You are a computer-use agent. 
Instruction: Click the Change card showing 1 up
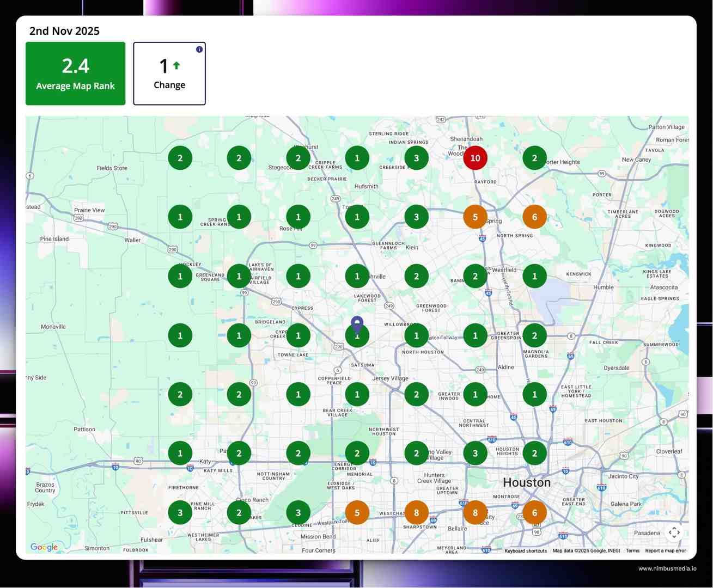click(169, 73)
